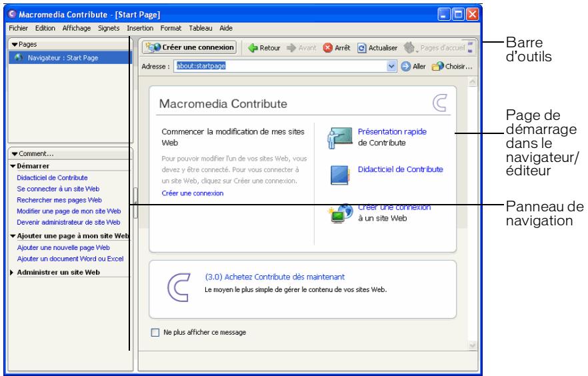
Task: Select Navigateur : Start Page entry
Action: tap(70, 58)
